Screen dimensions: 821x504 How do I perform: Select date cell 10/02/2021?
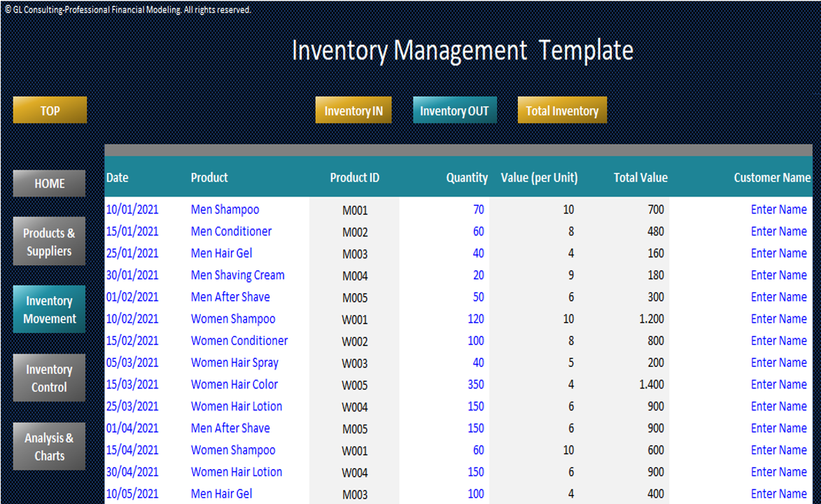tap(132, 319)
